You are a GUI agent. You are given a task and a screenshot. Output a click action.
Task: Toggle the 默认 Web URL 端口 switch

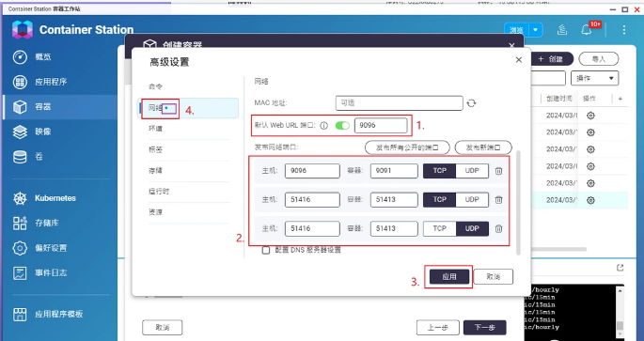pyautogui.click(x=342, y=126)
